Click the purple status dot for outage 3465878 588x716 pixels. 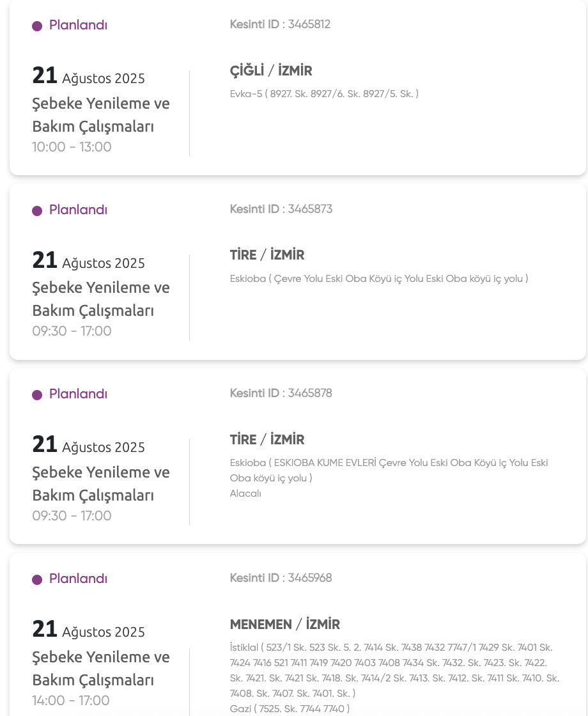click(37, 395)
